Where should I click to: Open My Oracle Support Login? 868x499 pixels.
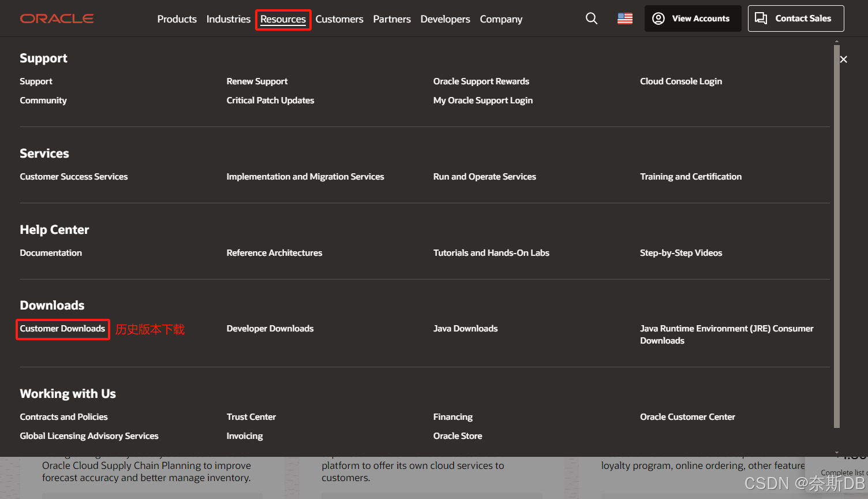pos(483,100)
